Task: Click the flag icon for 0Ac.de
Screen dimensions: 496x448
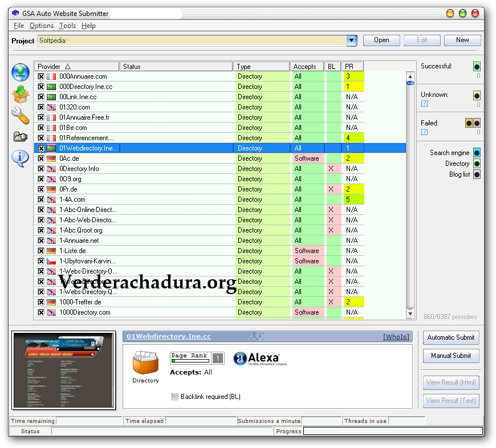Action: [x=51, y=158]
